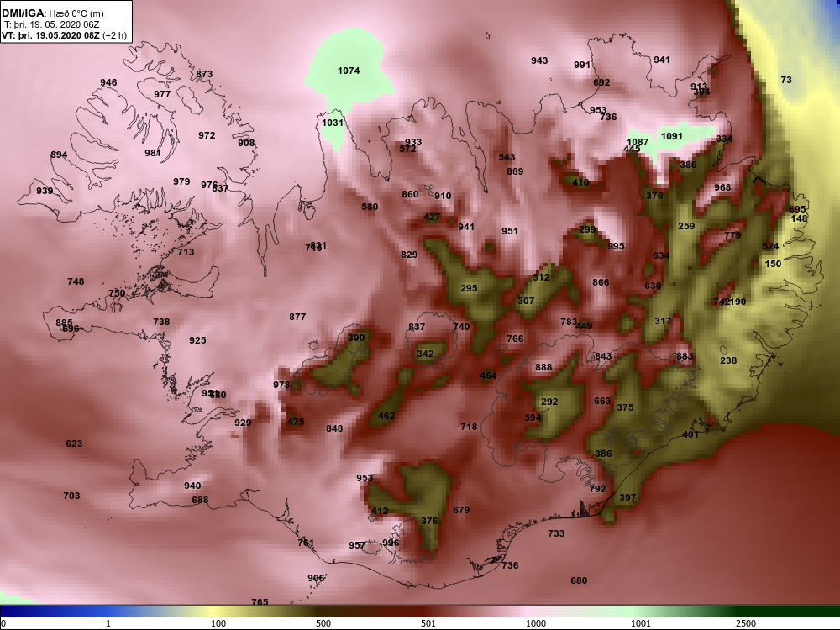Select the map value 866
This screenshot has width=840, height=630.
pos(601,282)
